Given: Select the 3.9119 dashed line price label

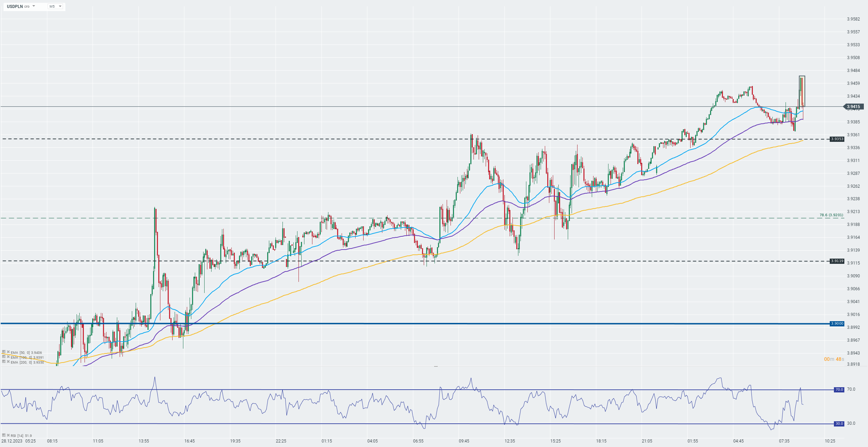Looking at the screenshot, I should (x=837, y=261).
